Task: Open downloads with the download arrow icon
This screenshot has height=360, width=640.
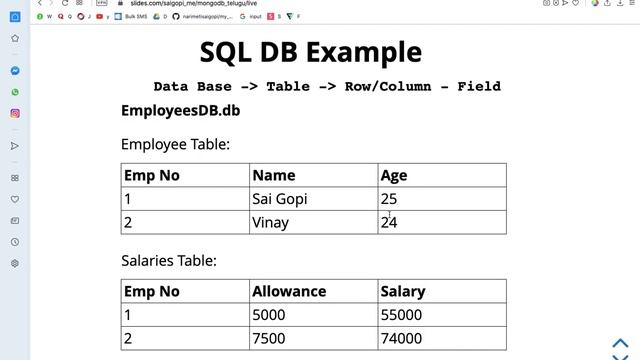Action: coord(620,3)
